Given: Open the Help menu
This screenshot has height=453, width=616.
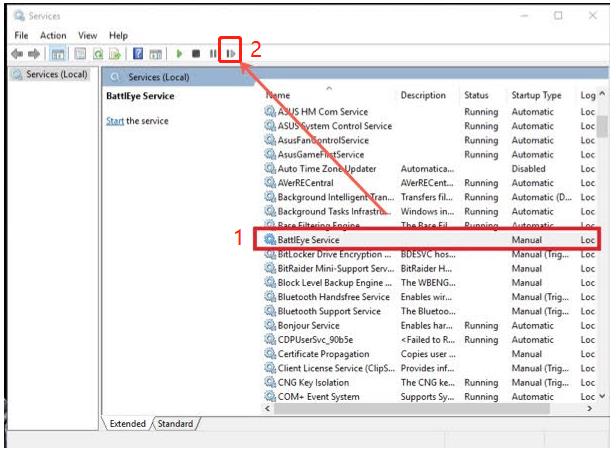Looking at the screenshot, I should 118,35.
